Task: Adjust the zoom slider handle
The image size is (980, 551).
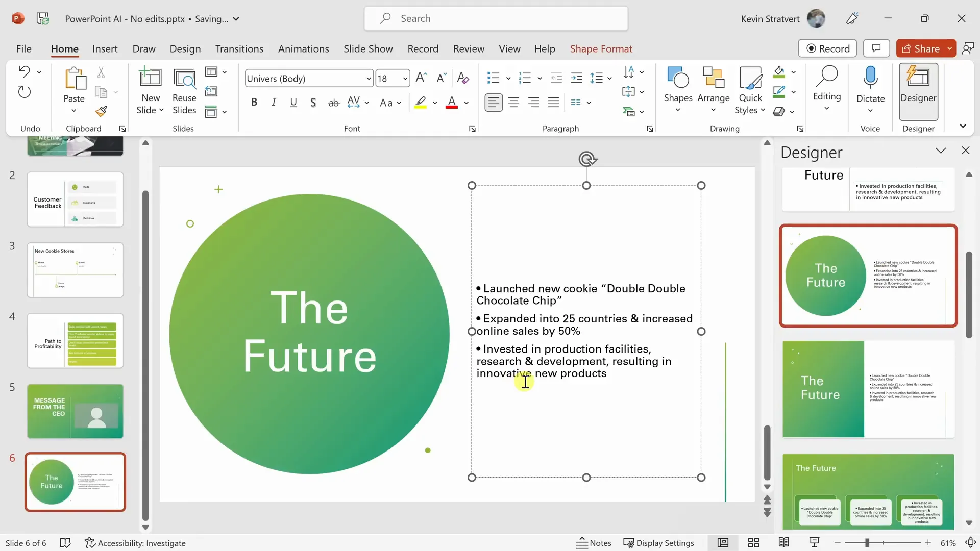Action: click(867, 543)
